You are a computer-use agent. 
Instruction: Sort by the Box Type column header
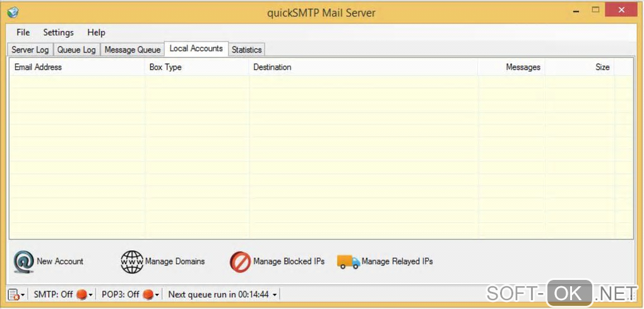pos(165,67)
